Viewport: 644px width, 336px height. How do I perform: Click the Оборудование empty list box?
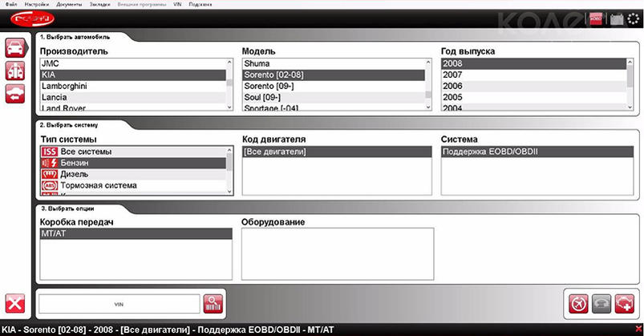338,254
